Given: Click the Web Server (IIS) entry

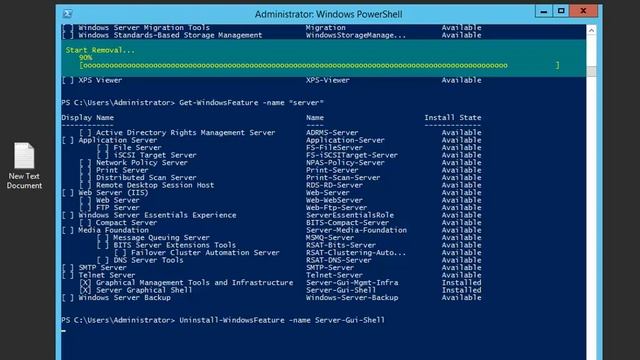Looking at the screenshot, I should 113,193.
